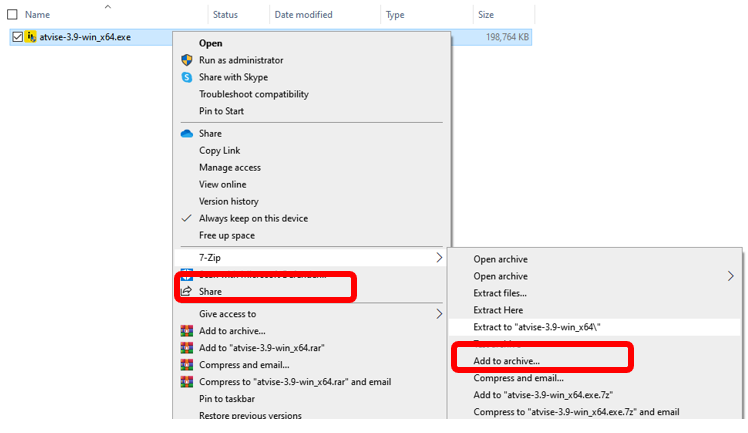Screen dimensions: 748x433
Task: Uncheck the atvise-3.9-win_x64.exe file checkbox
Action: (18, 37)
